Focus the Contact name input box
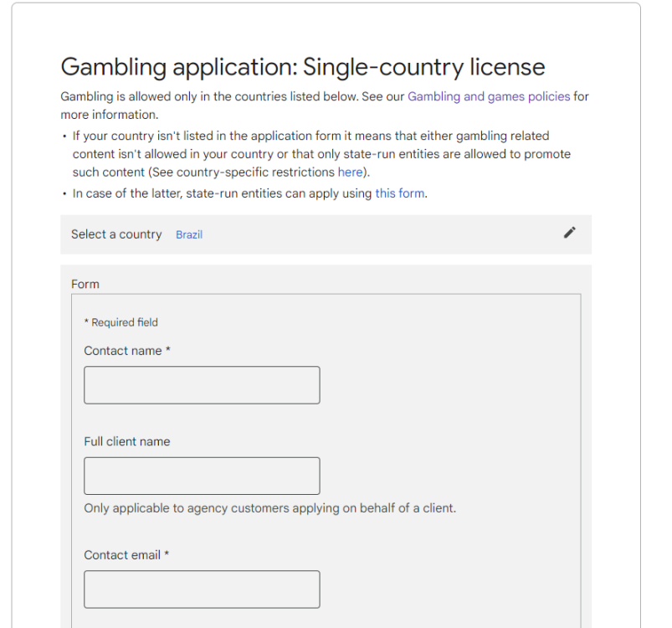 click(x=202, y=385)
